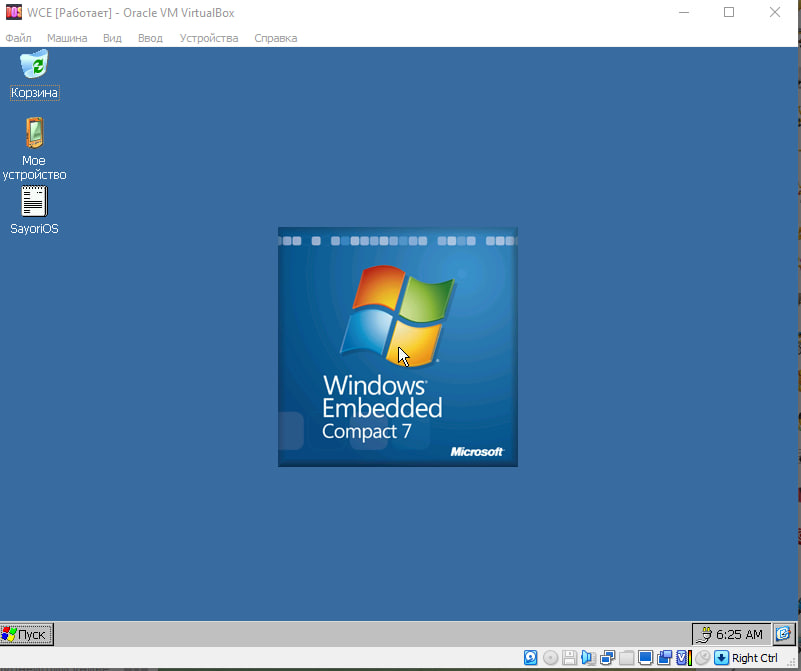
Task: Click the audio speaker indicator in status bar
Action: (x=588, y=658)
